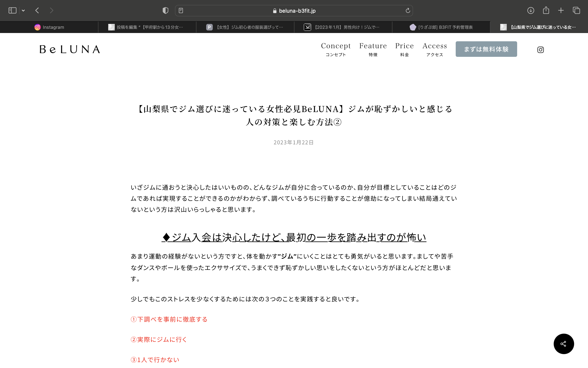Click the floating black share button
This screenshot has height=368, width=588.
pos(564,344)
